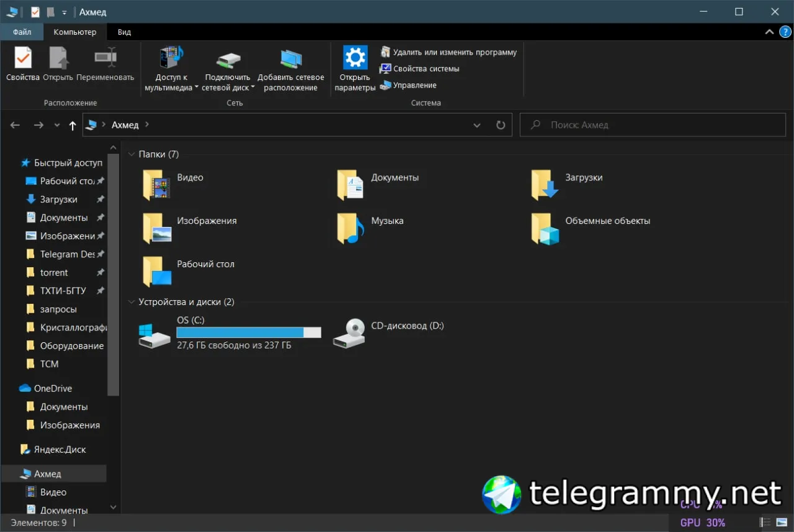This screenshot has height=532, width=794.
Task: Open settings with the Открыть параметры gear
Action: click(x=355, y=69)
